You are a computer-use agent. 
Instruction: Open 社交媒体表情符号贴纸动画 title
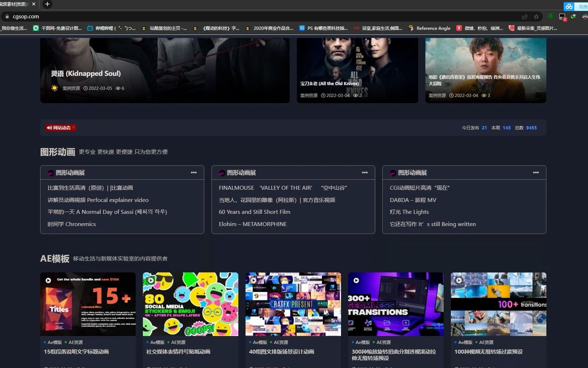tap(178, 352)
